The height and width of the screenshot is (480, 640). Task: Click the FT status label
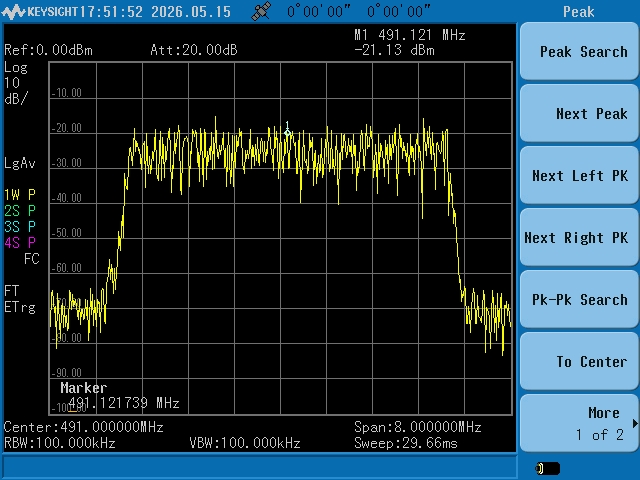(x=12, y=291)
